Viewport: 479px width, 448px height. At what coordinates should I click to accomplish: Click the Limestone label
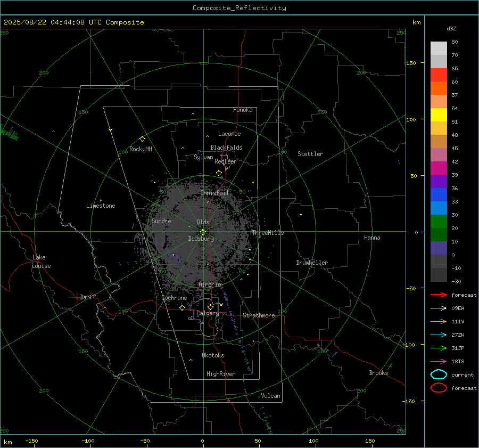click(101, 206)
